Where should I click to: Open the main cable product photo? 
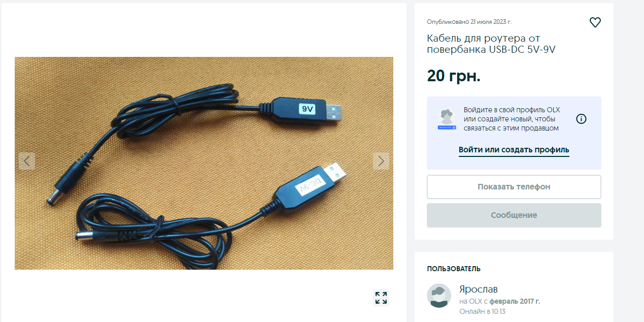(204, 163)
